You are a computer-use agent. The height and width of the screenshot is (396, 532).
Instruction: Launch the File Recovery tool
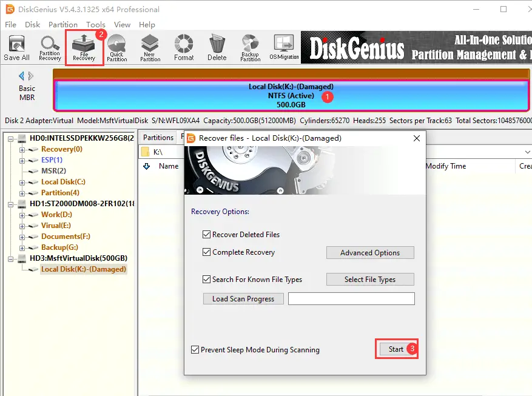tap(84, 48)
